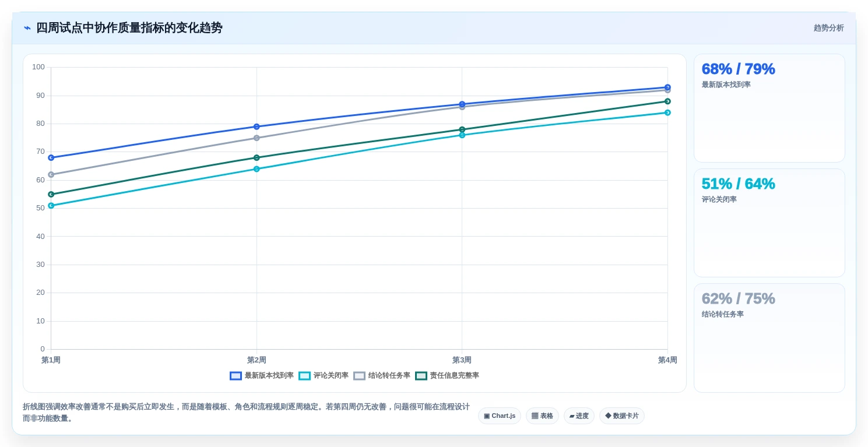Toggle 责任信息完整率 legend swatch
Image resolution: width=868 pixels, height=447 pixels.
point(421,376)
